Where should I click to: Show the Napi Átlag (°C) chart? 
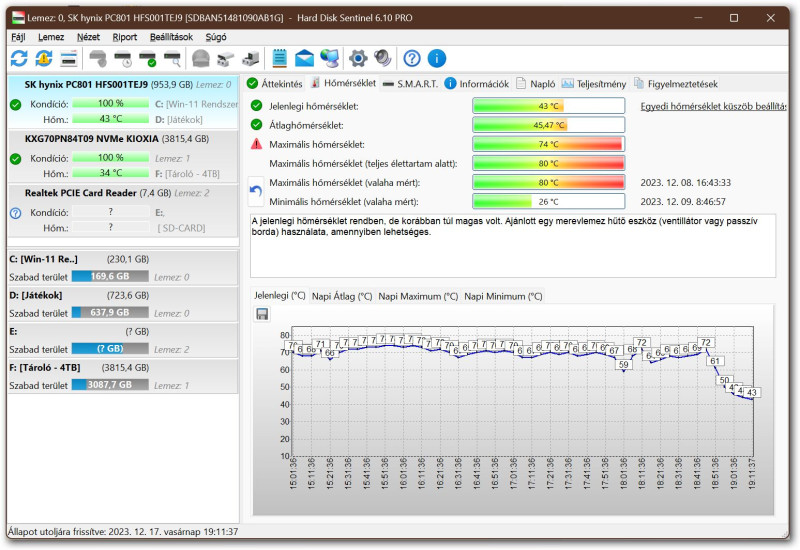pos(342,296)
